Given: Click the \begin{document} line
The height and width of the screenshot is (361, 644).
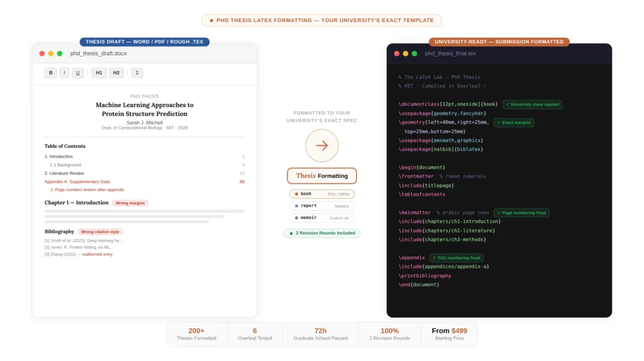Looking at the screenshot, I should (x=422, y=167).
